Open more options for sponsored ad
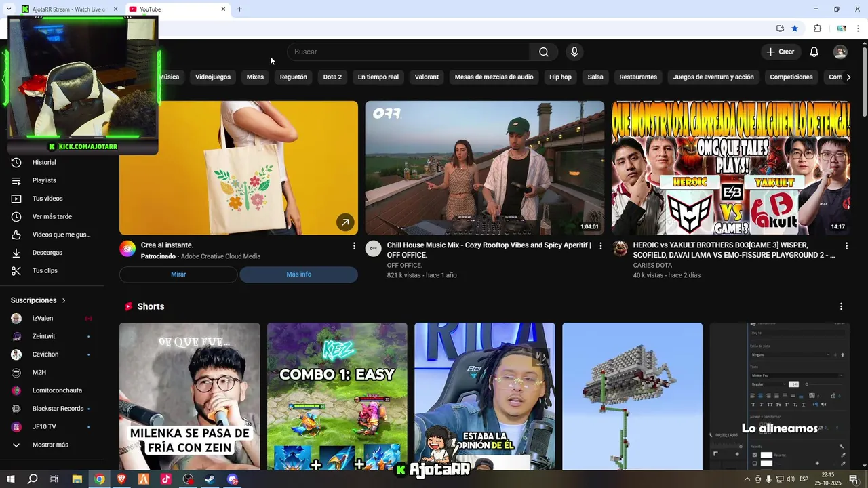 354,246
